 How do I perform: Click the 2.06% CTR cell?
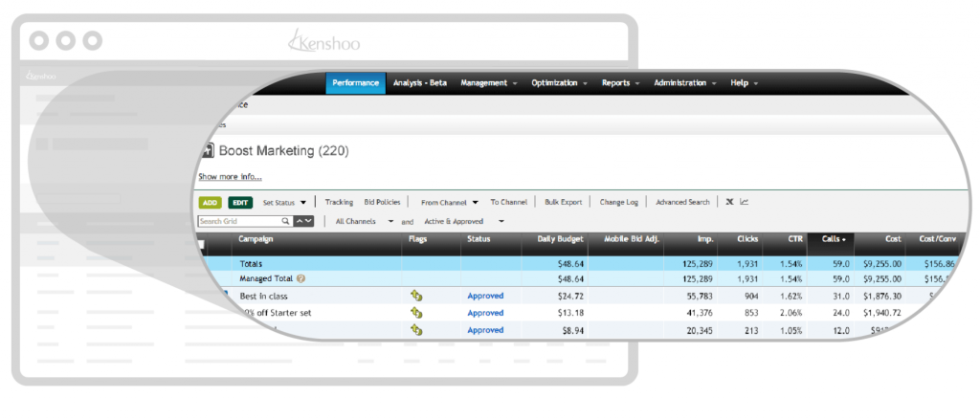pos(791,313)
